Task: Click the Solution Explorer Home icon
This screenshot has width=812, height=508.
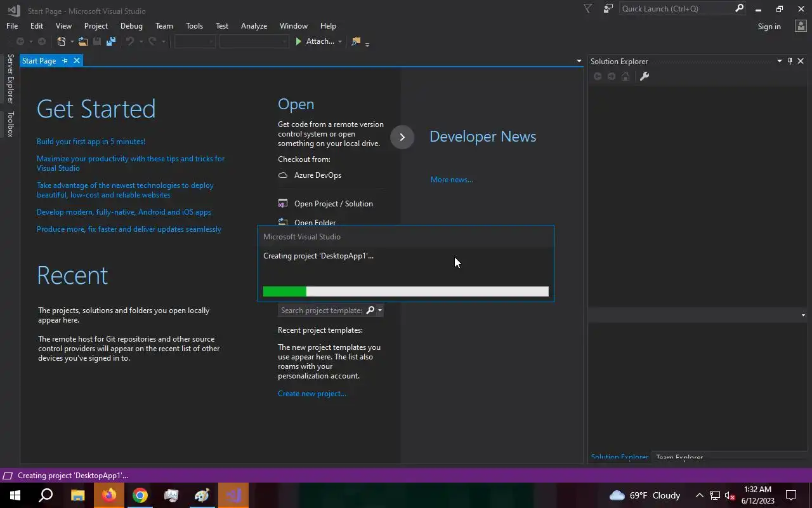Action: [x=625, y=76]
